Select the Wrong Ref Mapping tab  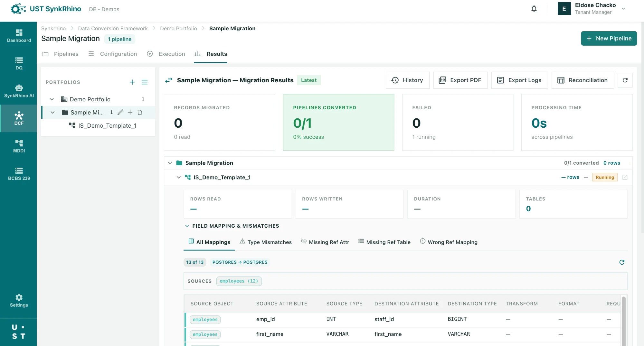click(449, 242)
